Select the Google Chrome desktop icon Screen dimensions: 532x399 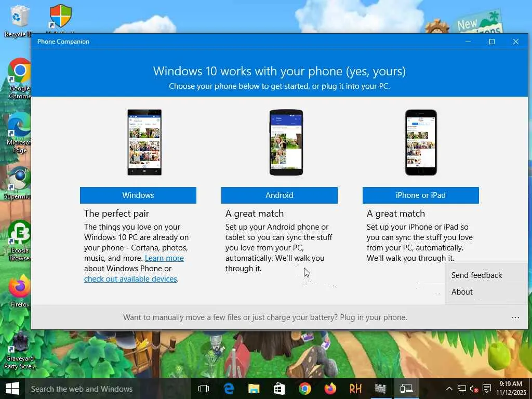click(x=19, y=79)
